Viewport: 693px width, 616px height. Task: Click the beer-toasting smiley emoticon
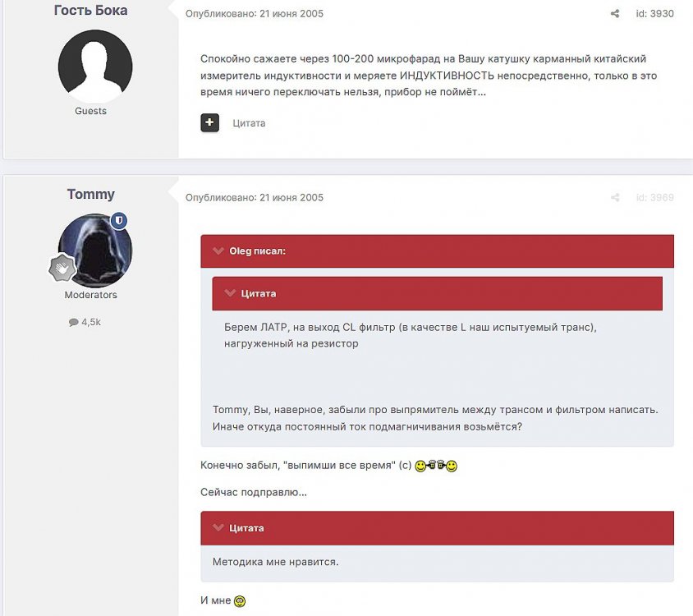(x=436, y=466)
